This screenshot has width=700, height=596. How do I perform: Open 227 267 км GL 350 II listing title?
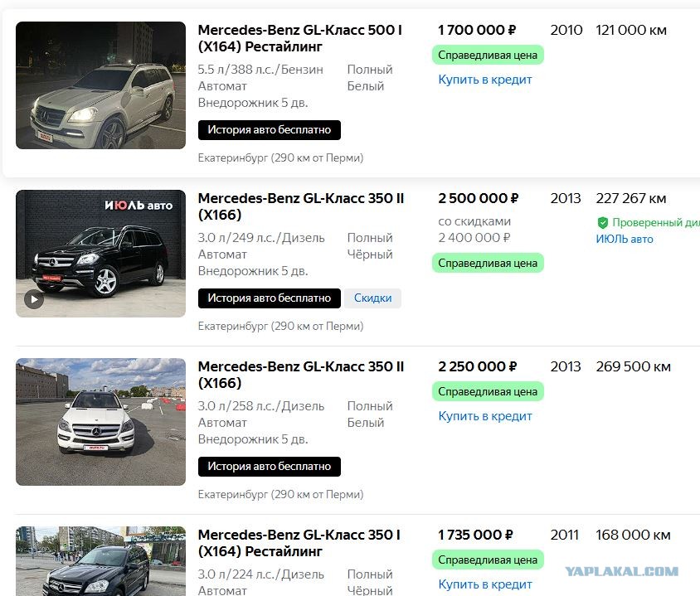(x=301, y=206)
